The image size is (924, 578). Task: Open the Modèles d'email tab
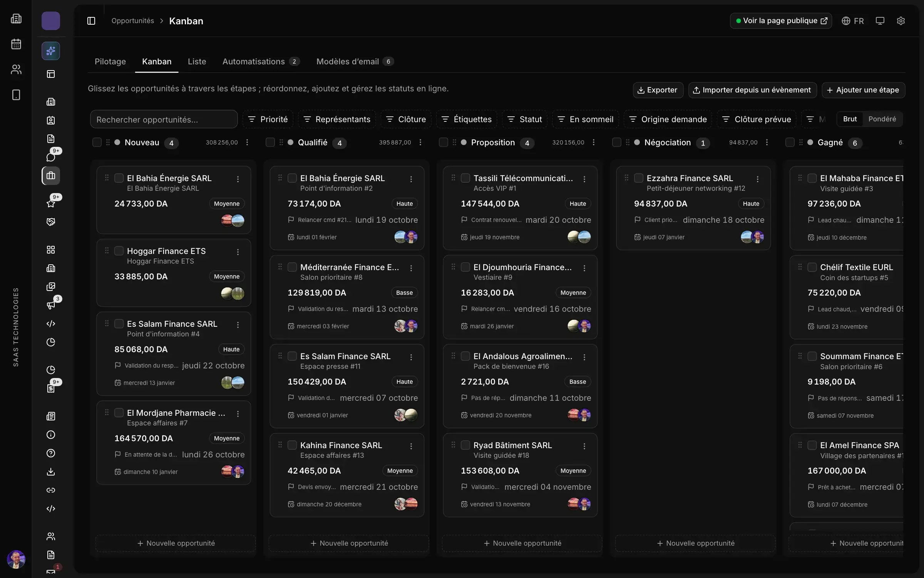tap(355, 62)
